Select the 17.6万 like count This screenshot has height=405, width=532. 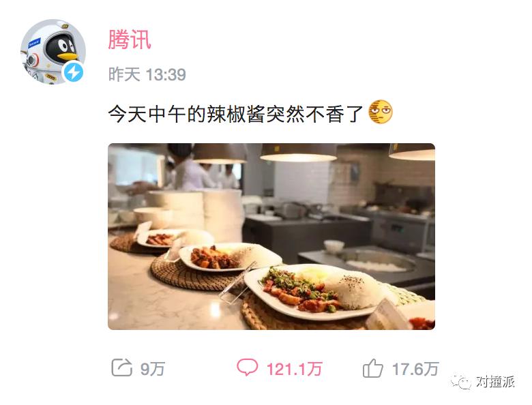(x=415, y=369)
